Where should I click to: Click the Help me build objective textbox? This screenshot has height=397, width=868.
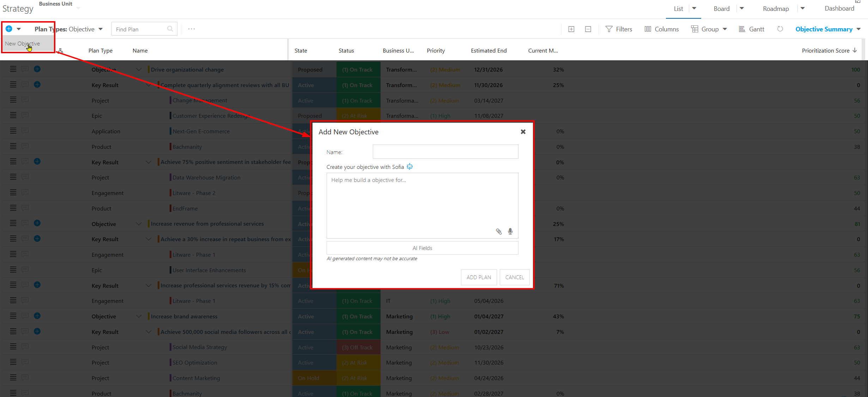coord(423,206)
